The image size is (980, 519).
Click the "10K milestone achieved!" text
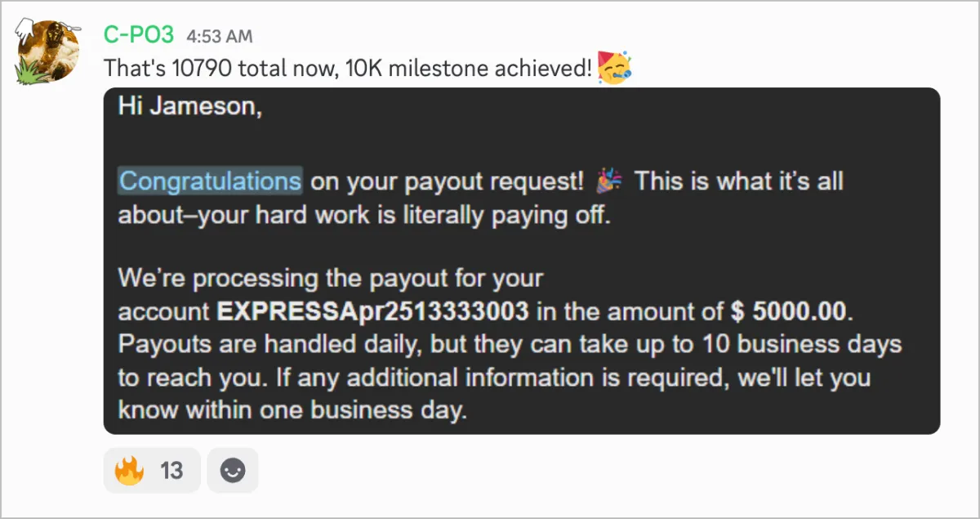tap(469, 68)
